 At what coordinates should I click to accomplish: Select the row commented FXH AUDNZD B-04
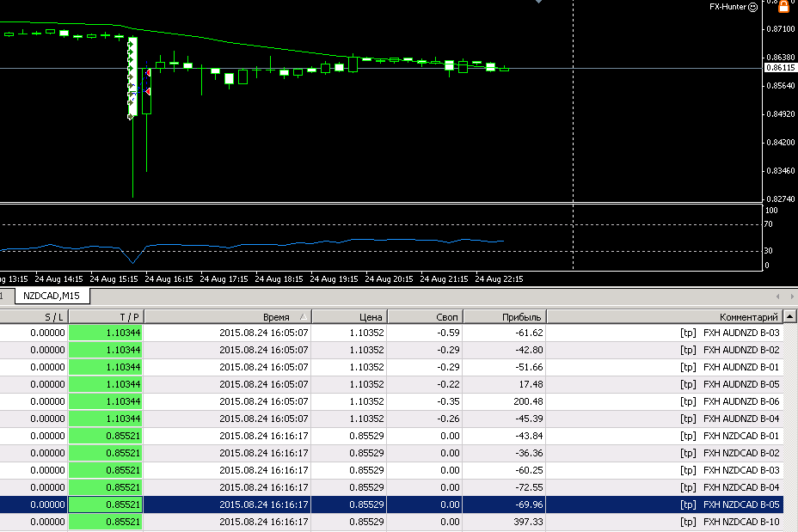pos(391,419)
